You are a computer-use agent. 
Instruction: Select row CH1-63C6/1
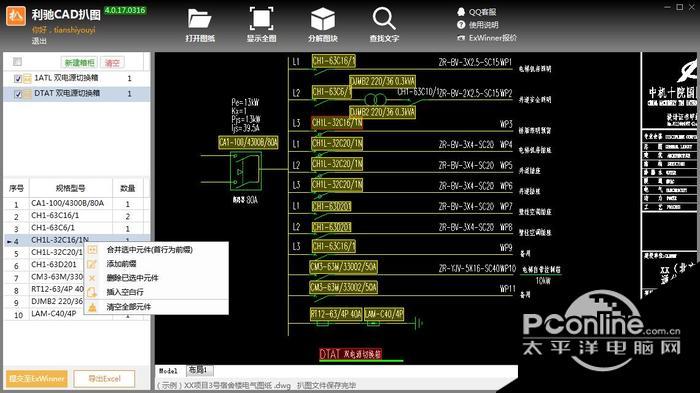(x=77, y=228)
